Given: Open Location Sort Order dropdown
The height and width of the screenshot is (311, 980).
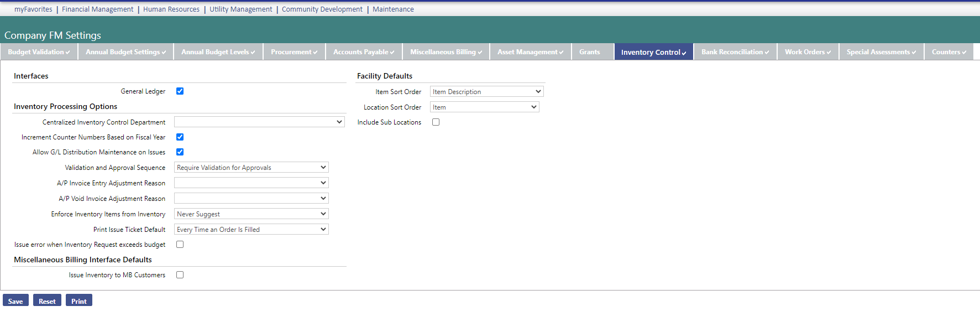Looking at the screenshot, I should 484,107.
